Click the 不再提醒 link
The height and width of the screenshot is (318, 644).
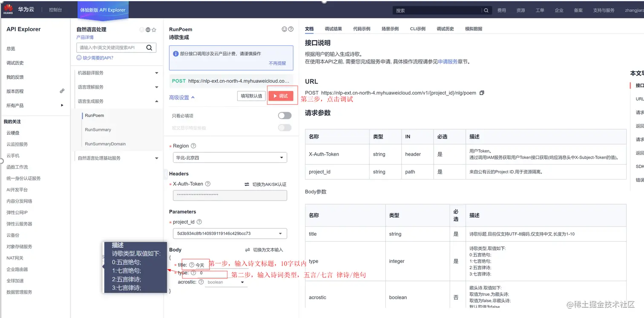277,63
